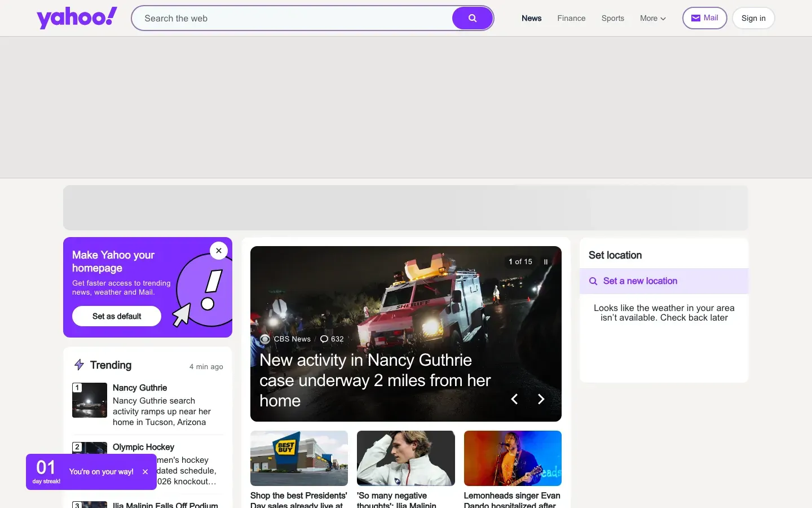Select the News tab
This screenshot has width=812, height=508.
531,18
